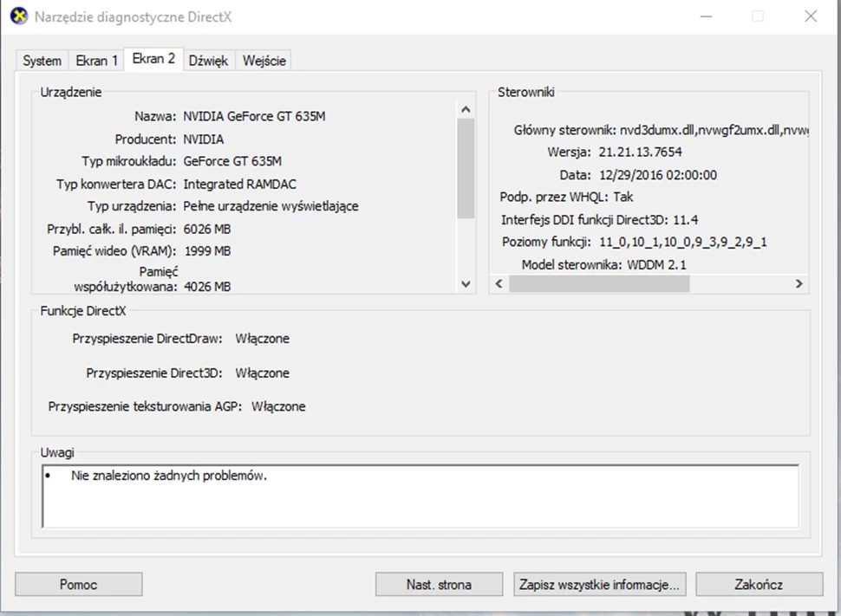Image resolution: width=841 pixels, height=616 pixels.
Task: Click the Pomoc button
Action: coord(78,584)
